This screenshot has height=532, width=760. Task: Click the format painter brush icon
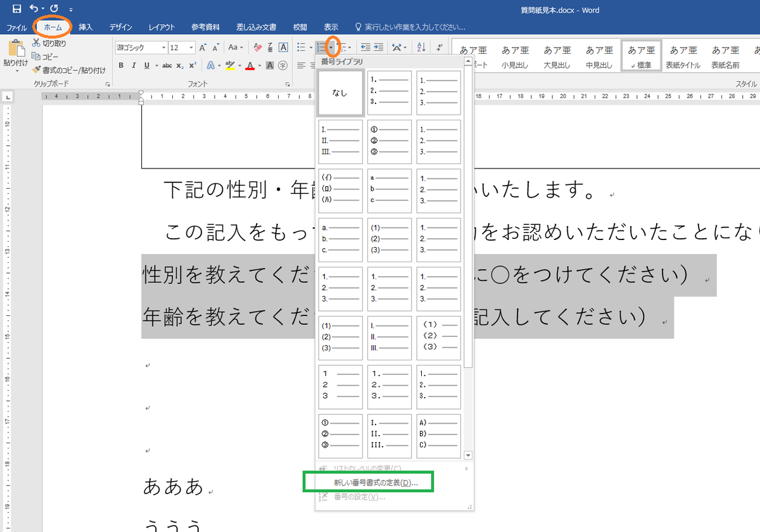point(36,70)
